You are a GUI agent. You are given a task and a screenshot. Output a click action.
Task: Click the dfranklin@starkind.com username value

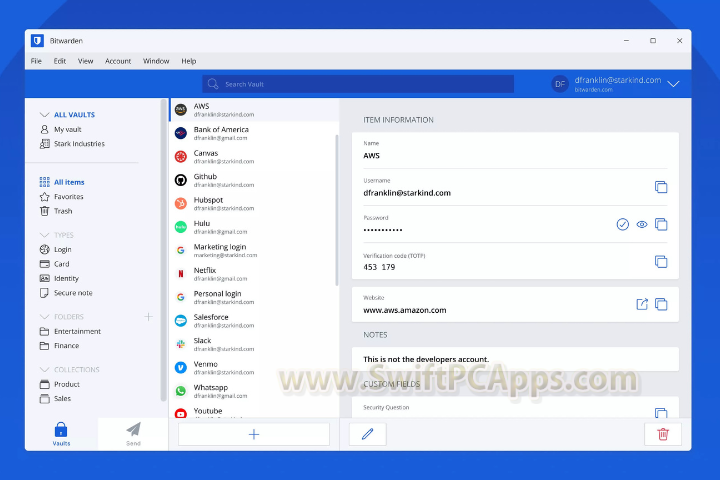pyautogui.click(x=407, y=193)
